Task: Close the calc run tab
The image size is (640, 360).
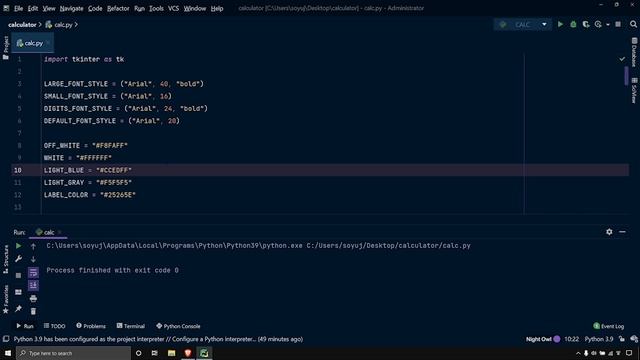Action: point(60,232)
